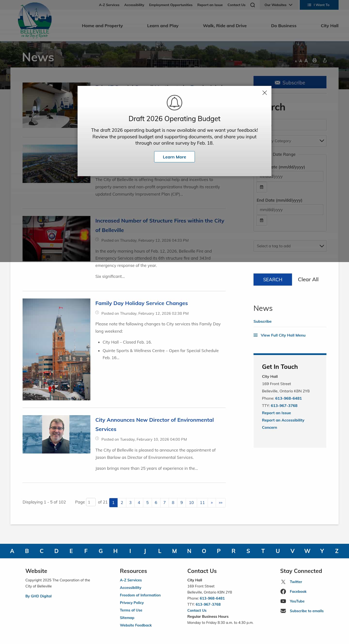Open Do Business menu

(x=284, y=25)
